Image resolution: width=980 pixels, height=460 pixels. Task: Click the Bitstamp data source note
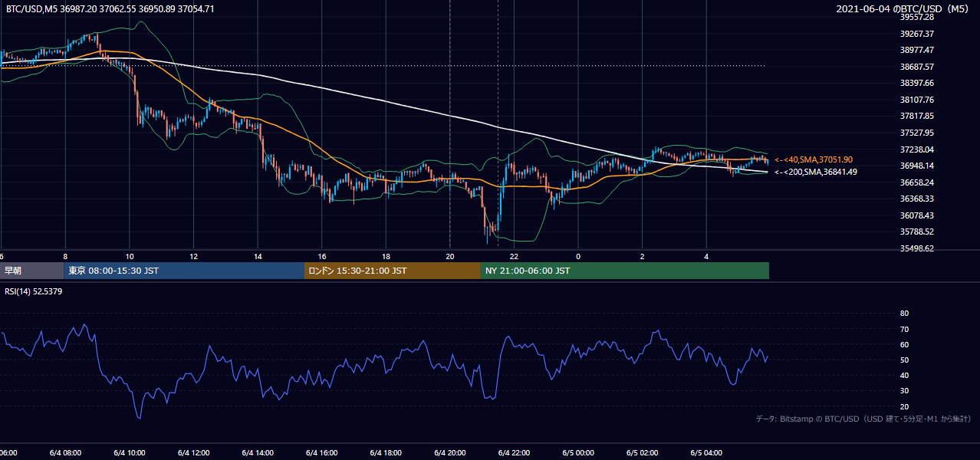click(x=863, y=419)
